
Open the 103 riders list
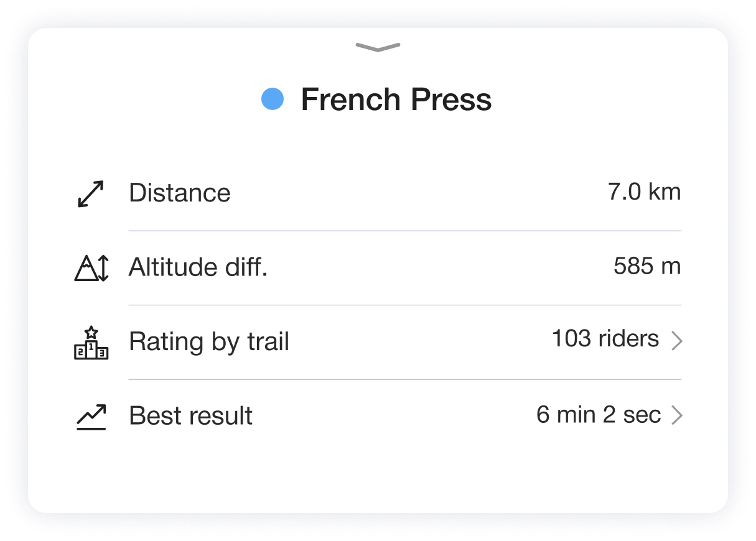pos(605,339)
